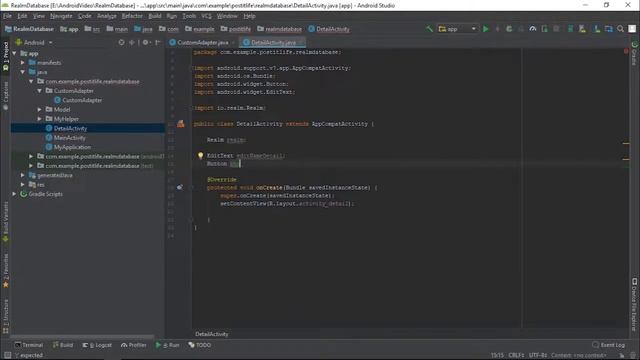Click the DetailActivity breadcrumb below the editor
The height and width of the screenshot is (360, 640).
pos(211,334)
